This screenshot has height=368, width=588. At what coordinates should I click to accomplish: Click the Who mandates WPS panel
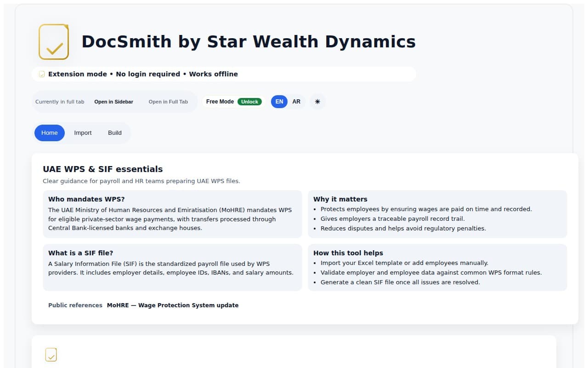pos(173,214)
